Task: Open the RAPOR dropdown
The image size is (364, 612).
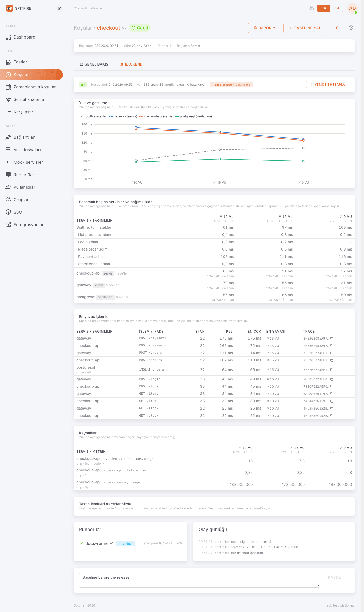Action: pyautogui.click(x=264, y=28)
